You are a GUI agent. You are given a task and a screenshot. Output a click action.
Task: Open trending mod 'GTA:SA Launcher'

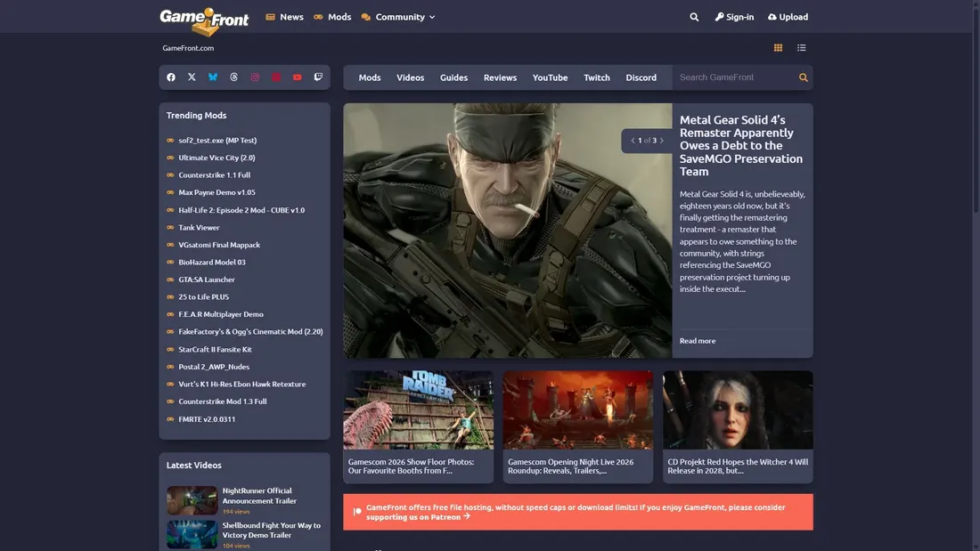(x=207, y=280)
